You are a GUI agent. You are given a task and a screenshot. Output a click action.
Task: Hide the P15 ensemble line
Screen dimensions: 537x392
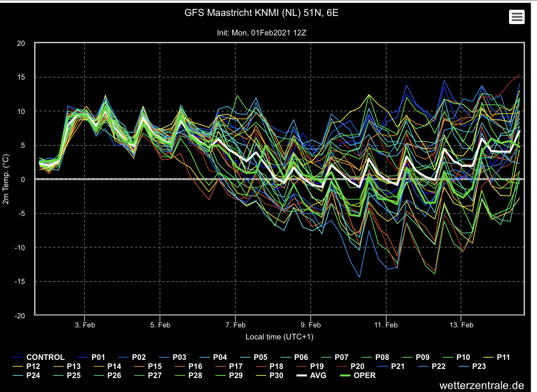(x=148, y=366)
